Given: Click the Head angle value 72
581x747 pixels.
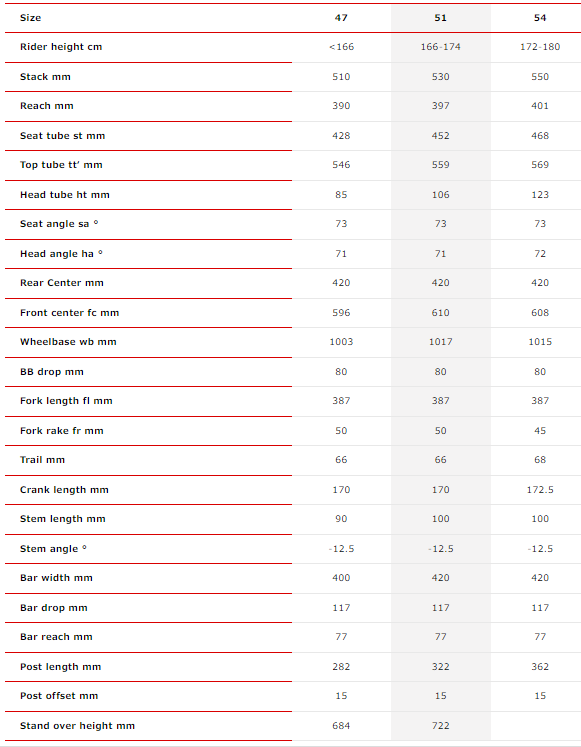Looking at the screenshot, I should click(x=540, y=254).
